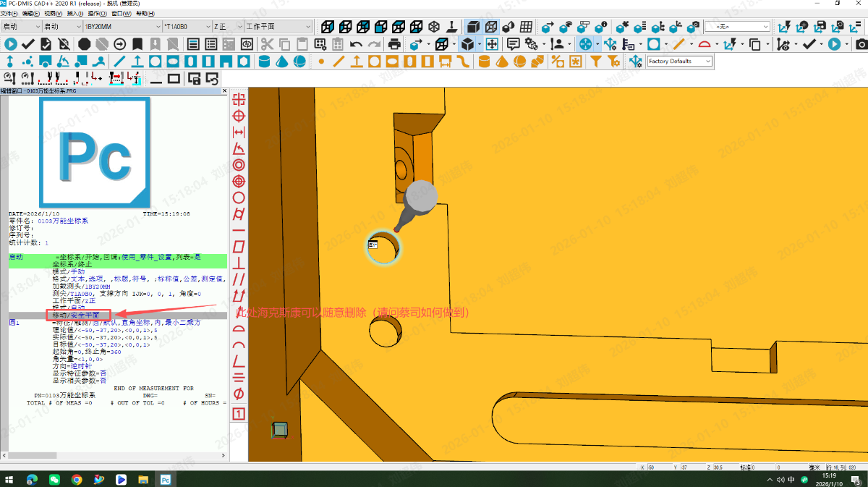The image size is (868, 487).
Task: Open the 插入 menu
Action: pos(74,13)
